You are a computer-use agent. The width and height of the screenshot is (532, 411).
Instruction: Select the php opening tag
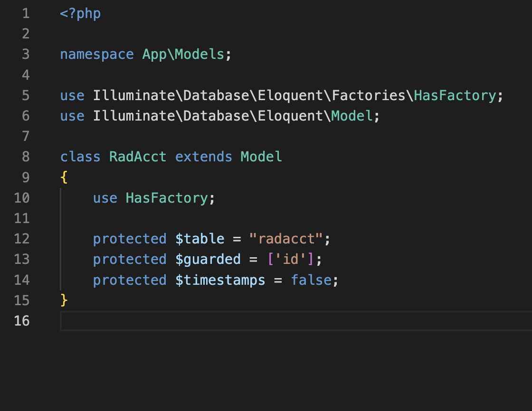(x=81, y=13)
